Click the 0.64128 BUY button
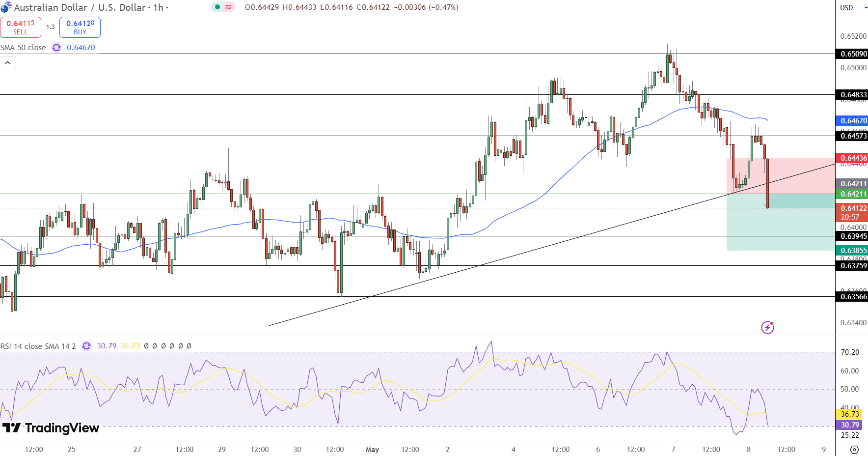 (x=80, y=27)
